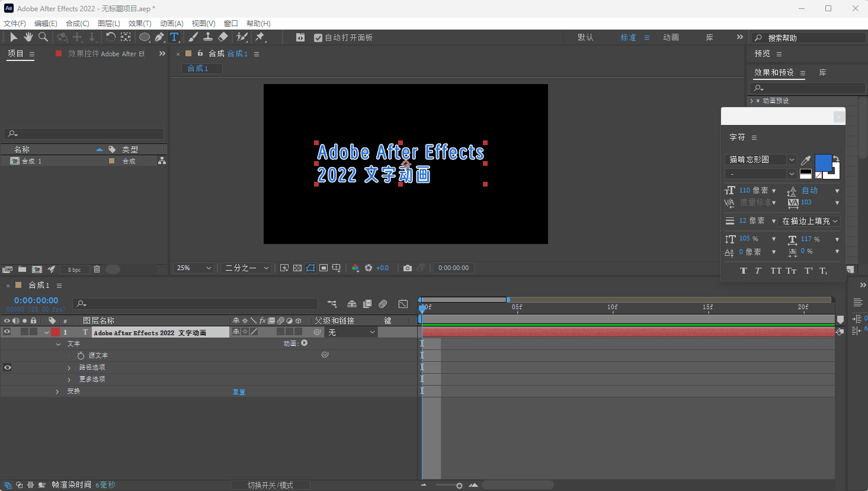Click the delete trash icon in Project panel
Viewport: 868px width, 491px height.
[97, 269]
